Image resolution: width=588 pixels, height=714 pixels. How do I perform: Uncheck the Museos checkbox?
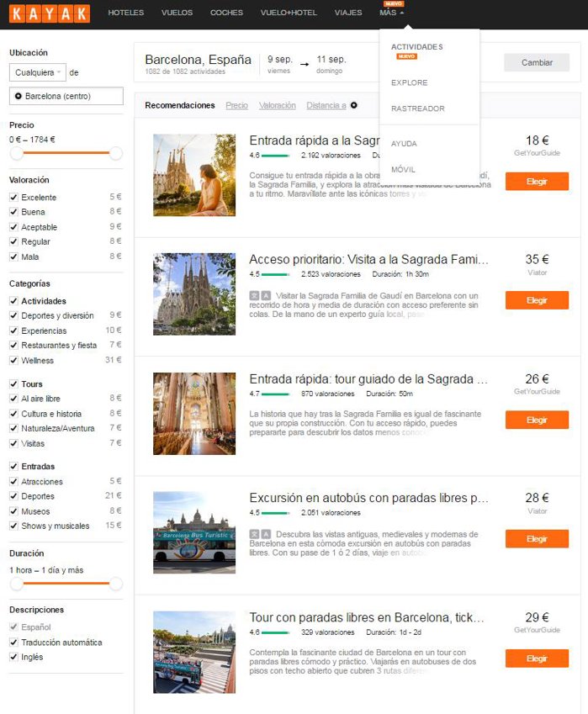pos(13,511)
